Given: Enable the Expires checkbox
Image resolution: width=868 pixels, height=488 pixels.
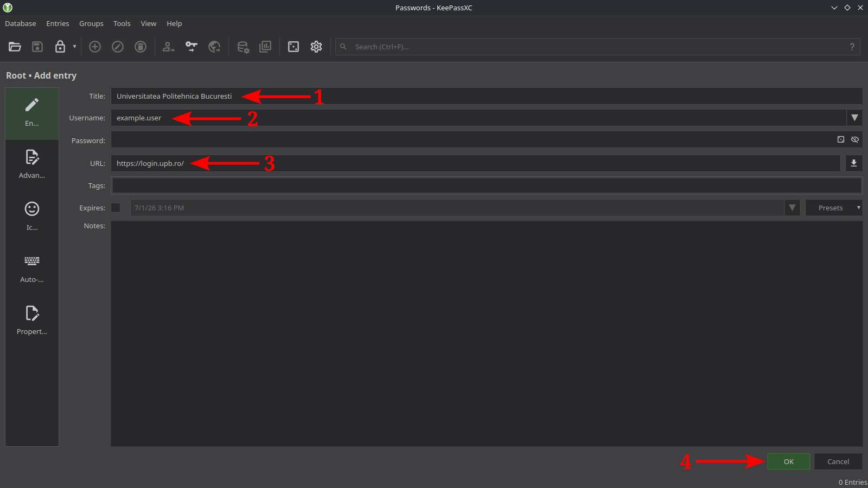Looking at the screenshot, I should pyautogui.click(x=116, y=208).
